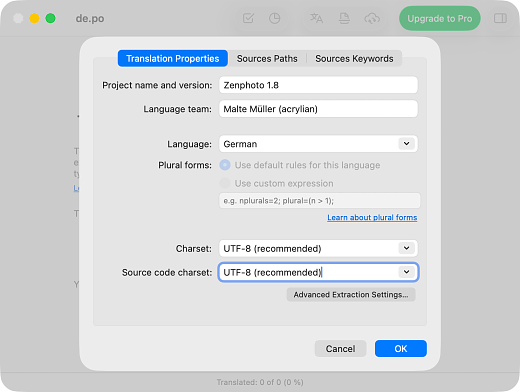520x392 pixels.
Task: Click the custom plural expression field
Action: click(x=319, y=201)
